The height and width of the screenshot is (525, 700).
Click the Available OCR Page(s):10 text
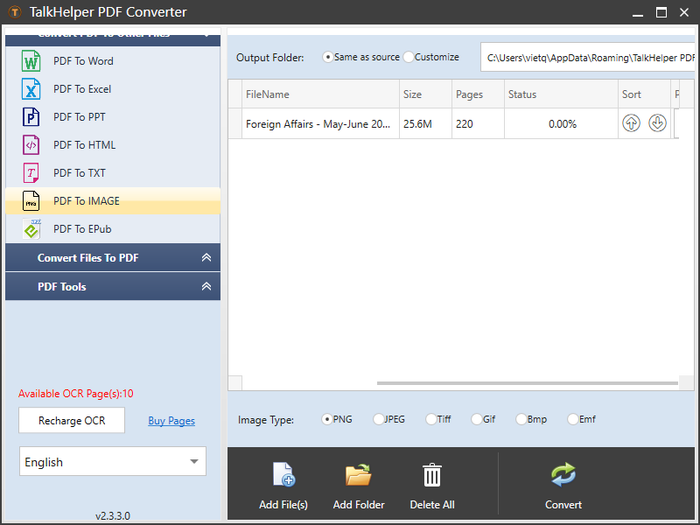coord(76,393)
